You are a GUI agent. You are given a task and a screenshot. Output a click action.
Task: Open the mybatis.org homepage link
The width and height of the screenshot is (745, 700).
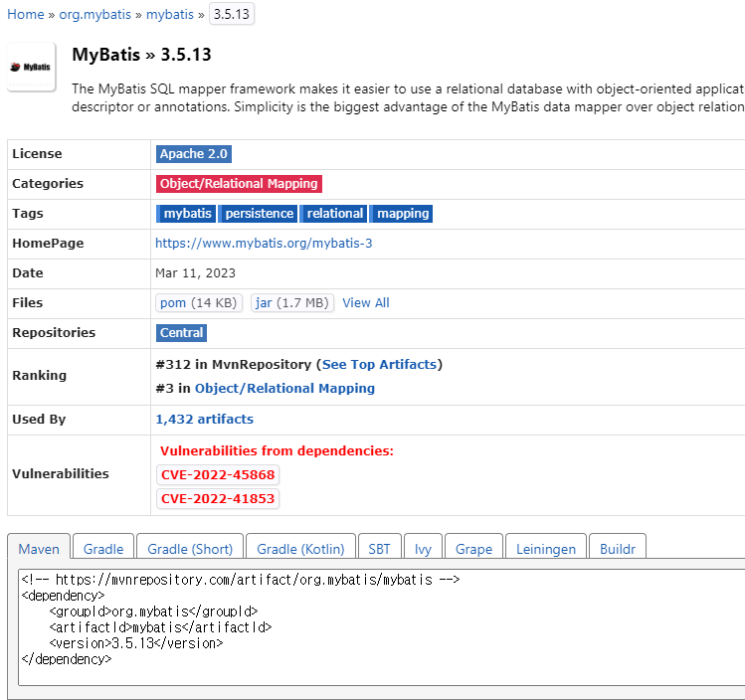tap(264, 244)
